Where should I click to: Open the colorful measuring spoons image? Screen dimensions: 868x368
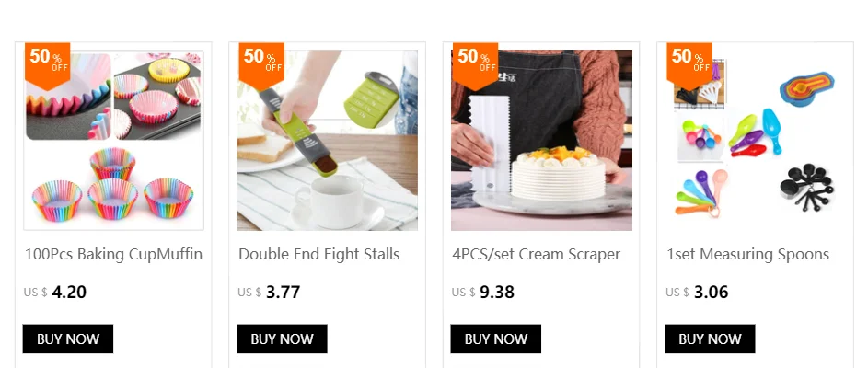click(x=755, y=140)
